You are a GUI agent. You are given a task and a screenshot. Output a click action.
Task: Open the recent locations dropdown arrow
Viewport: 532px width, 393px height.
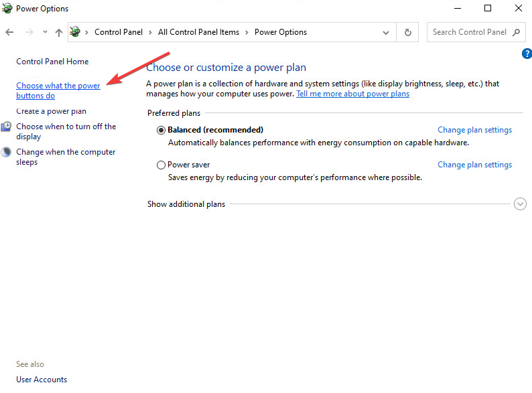(x=45, y=32)
